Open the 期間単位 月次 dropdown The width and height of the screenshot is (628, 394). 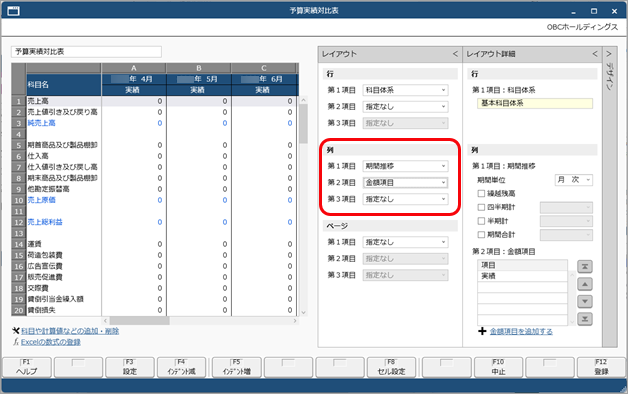point(574,180)
